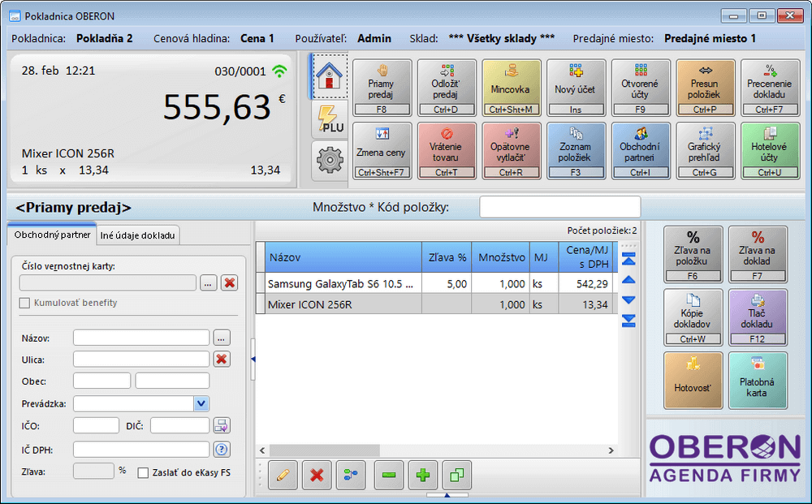Click the settings gear tab
Viewport: 812px width, 504px height.
(330, 161)
